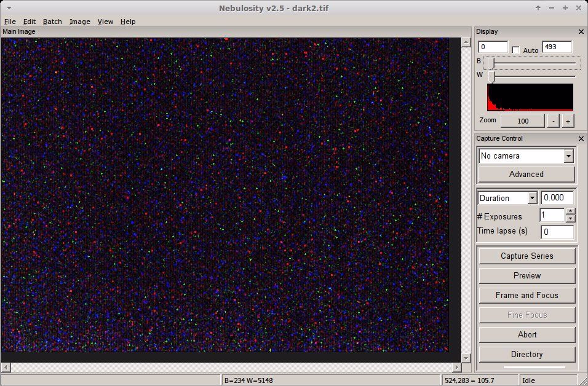The height and width of the screenshot is (386, 588).
Task: Click the zoom in plus button
Action: click(x=568, y=121)
